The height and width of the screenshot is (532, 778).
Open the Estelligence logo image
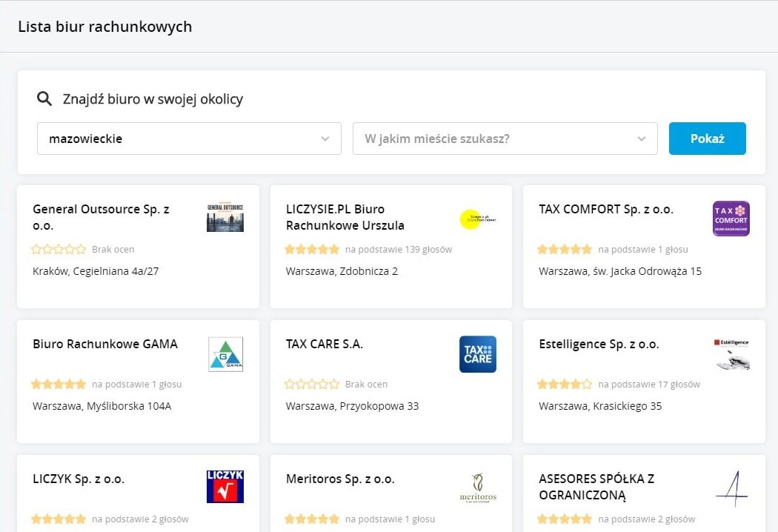coord(731,354)
